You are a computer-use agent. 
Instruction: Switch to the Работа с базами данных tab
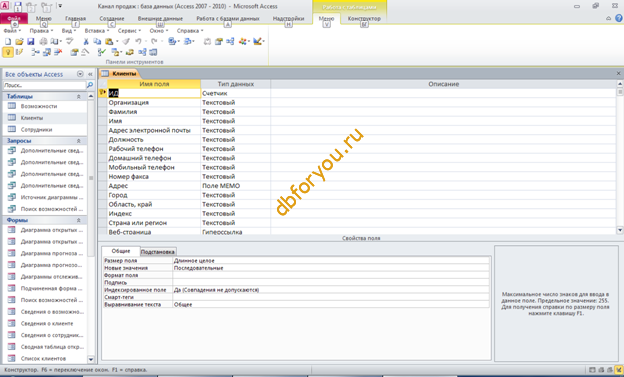pos(228,18)
